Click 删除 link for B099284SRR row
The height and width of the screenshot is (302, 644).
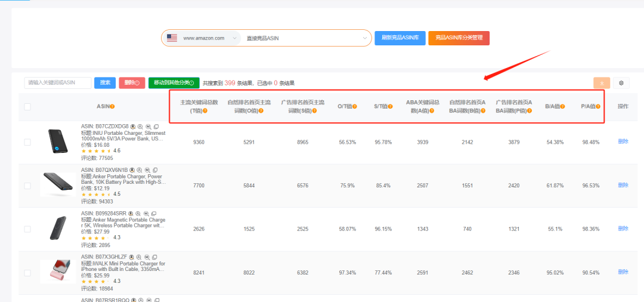623,229
